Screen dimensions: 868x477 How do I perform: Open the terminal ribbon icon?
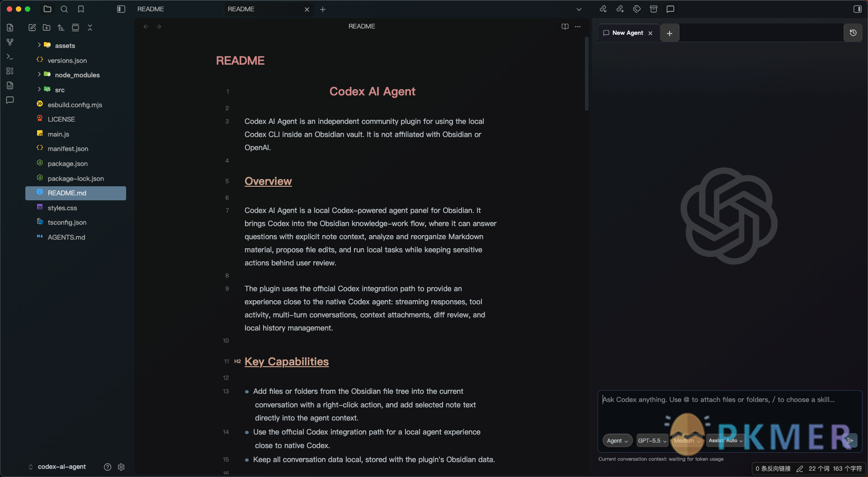[x=10, y=57]
